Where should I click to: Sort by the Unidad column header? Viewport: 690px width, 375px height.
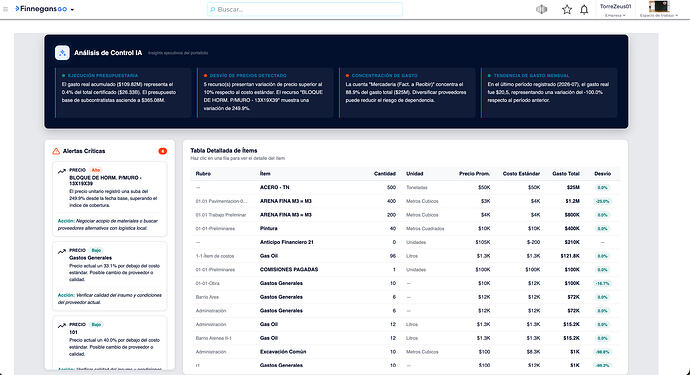pos(415,173)
